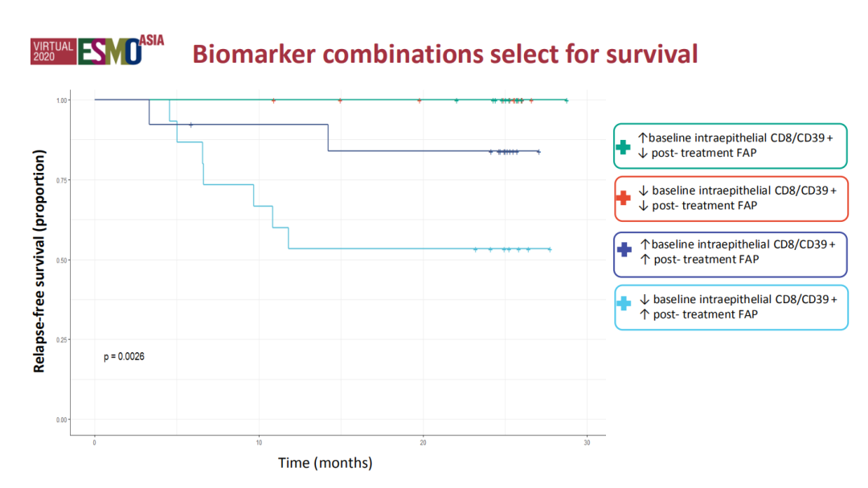Image resolution: width=868 pixels, height=488 pixels.
Task: Select the Time (months) x-axis label
Action: pos(325,463)
